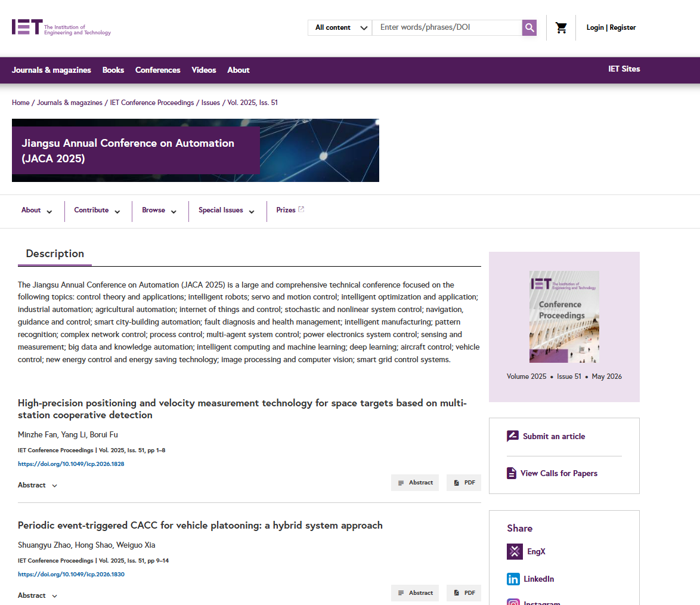Viewport: 700px width, 605px height.
Task: Click Journals & magazines breadcrumb link
Action: (x=70, y=103)
